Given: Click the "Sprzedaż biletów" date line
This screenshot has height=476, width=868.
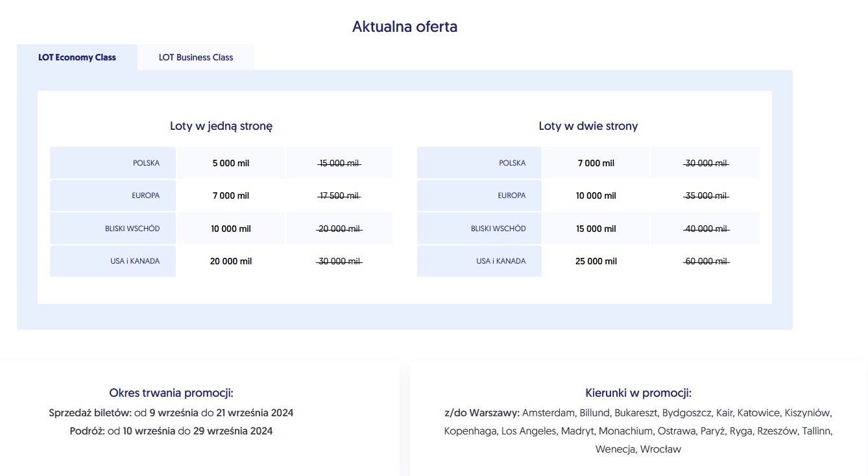Looking at the screenshot, I should coord(171,412).
